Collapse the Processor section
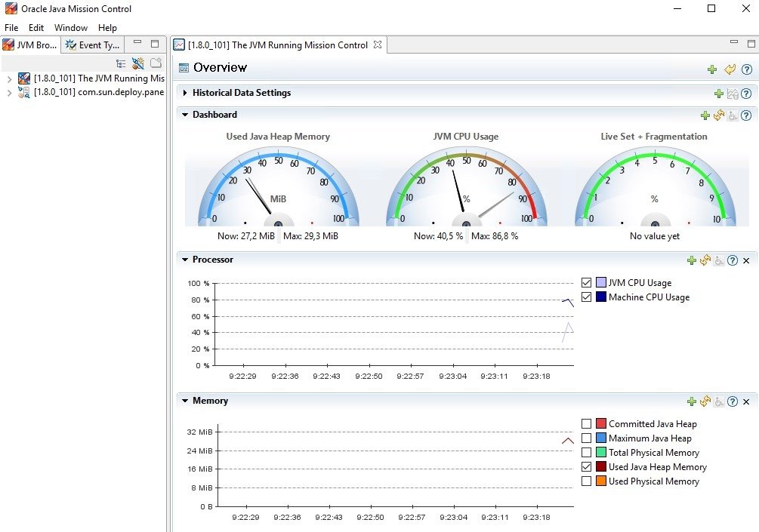 pos(185,260)
